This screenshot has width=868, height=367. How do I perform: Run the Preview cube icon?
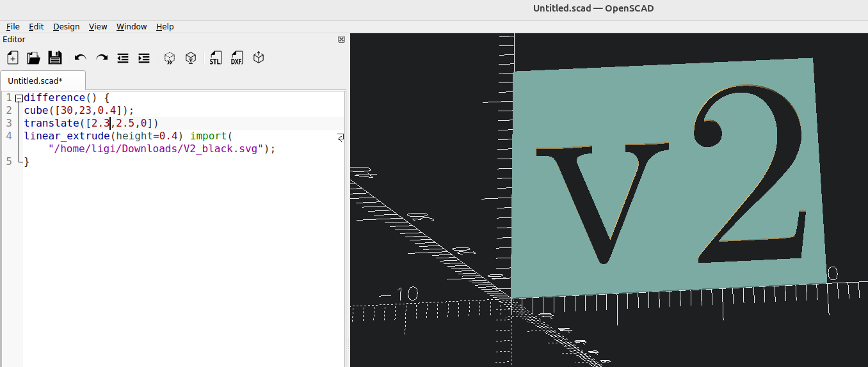(169, 58)
